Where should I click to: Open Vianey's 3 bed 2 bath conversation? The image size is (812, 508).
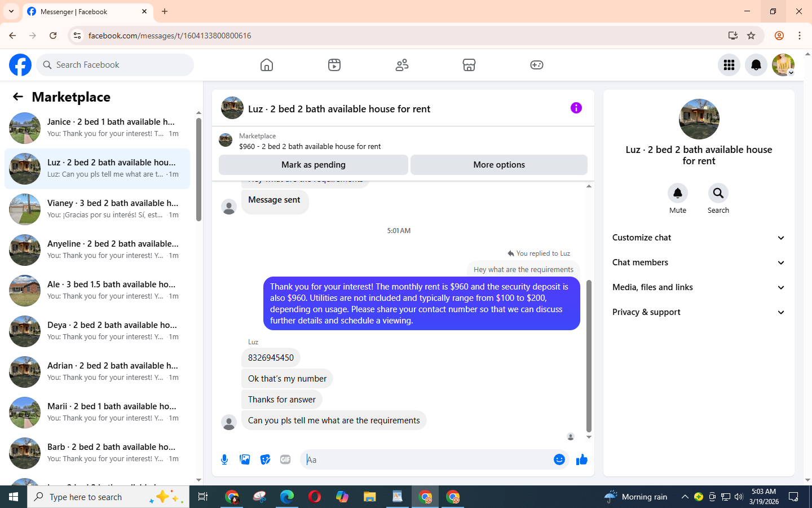97,209
